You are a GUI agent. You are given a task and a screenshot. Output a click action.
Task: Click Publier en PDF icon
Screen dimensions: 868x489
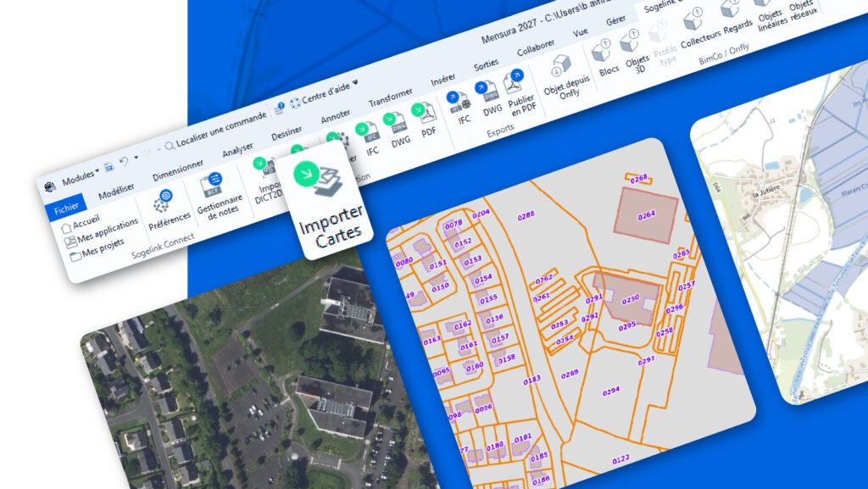coord(515,83)
